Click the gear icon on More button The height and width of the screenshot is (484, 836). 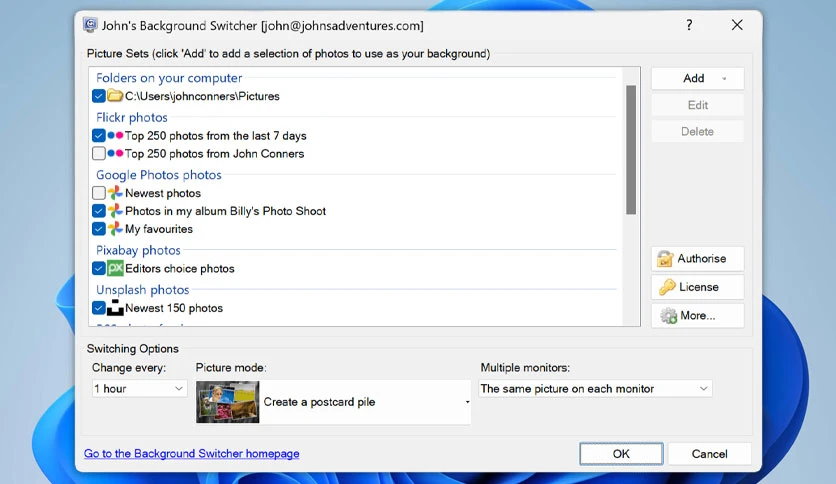coord(669,316)
